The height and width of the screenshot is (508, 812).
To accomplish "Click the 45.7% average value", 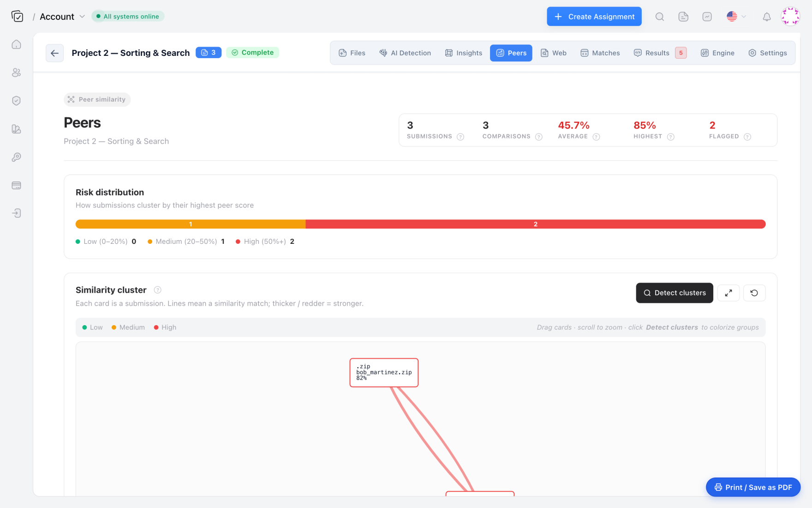I will click(x=574, y=126).
